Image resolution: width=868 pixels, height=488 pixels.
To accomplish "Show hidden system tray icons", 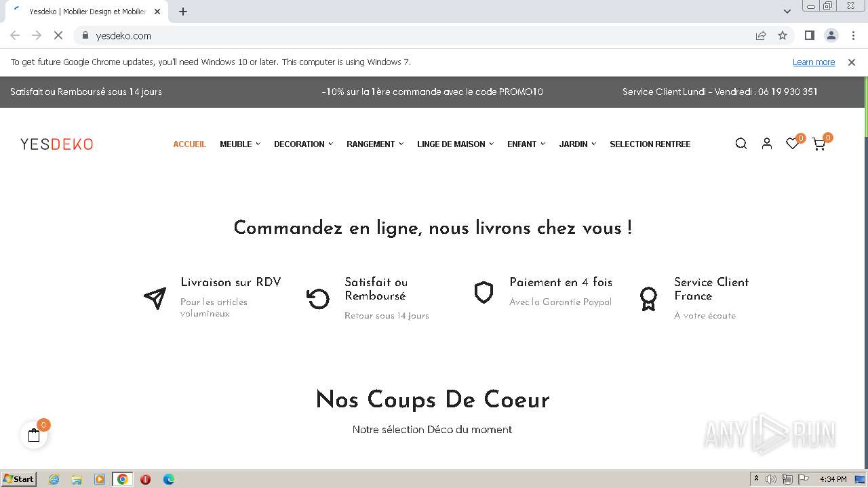I will [x=756, y=479].
